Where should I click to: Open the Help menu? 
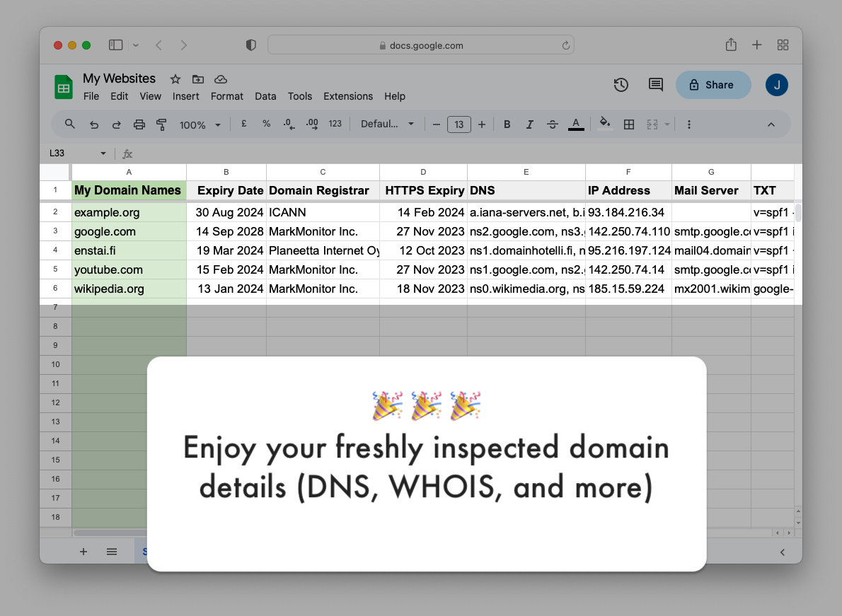click(395, 96)
